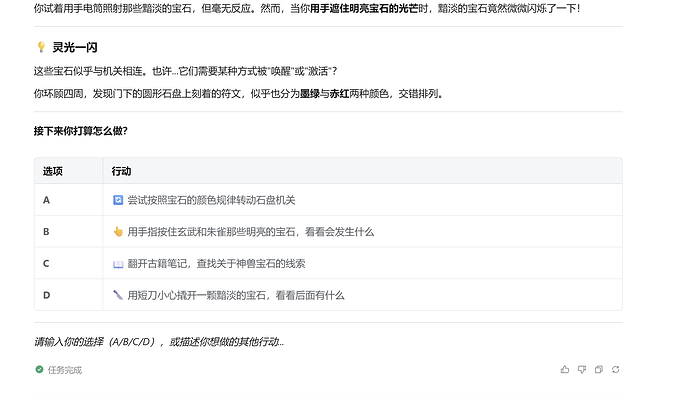The height and width of the screenshot is (397, 690).
Task: Select option letter C in the table
Action: click(46, 264)
